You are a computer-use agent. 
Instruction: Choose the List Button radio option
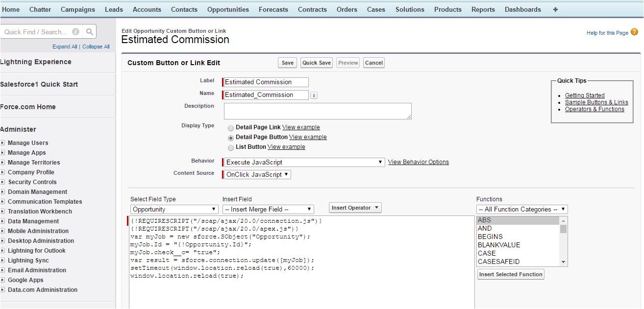point(231,147)
